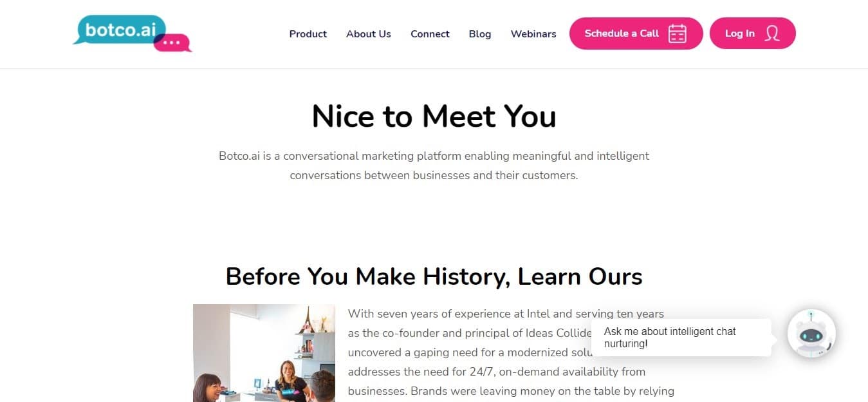Click the botco.ai logo

[x=120, y=32]
